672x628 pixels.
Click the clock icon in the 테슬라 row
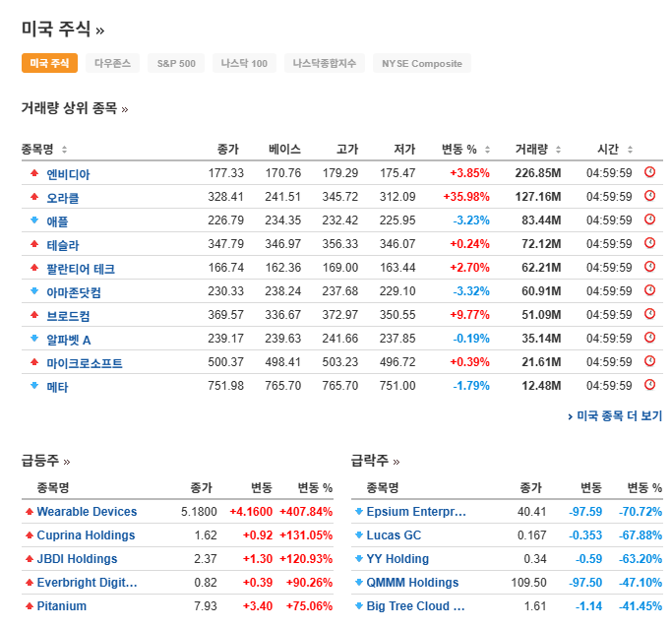[x=649, y=242]
